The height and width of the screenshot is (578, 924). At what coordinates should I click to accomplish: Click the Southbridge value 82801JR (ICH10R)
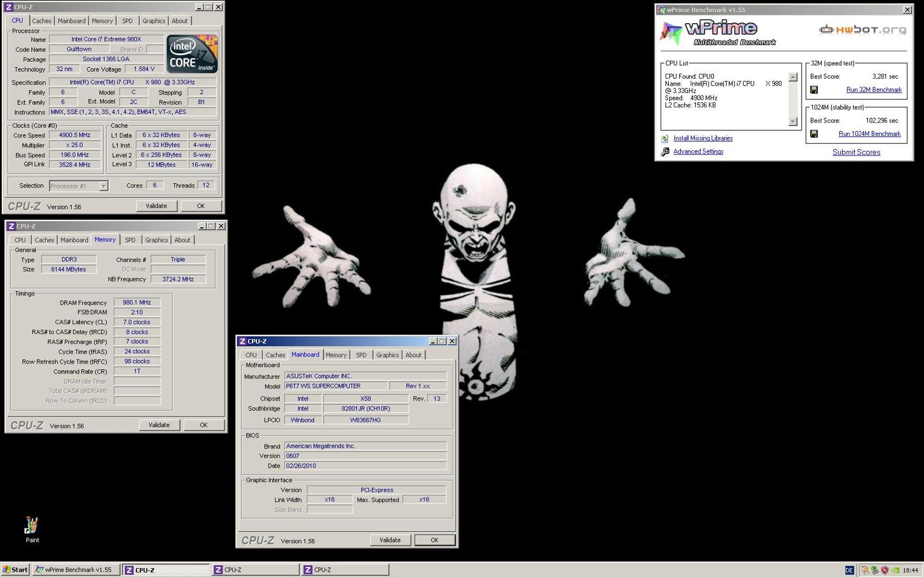pos(366,409)
